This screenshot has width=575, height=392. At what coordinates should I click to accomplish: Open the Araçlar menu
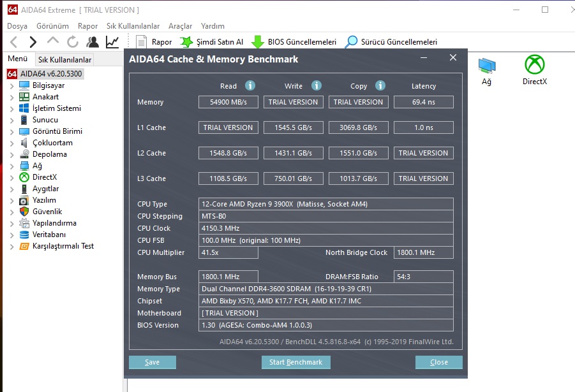click(x=180, y=26)
